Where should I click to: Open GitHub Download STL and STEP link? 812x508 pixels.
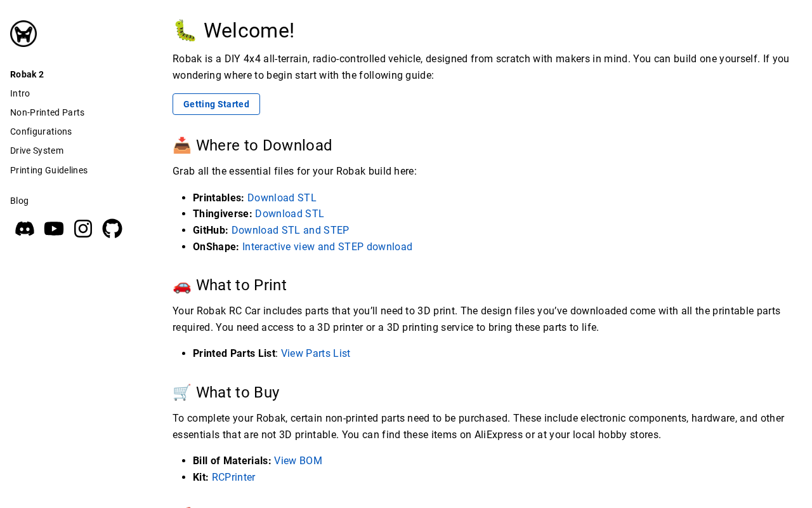coord(290,231)
